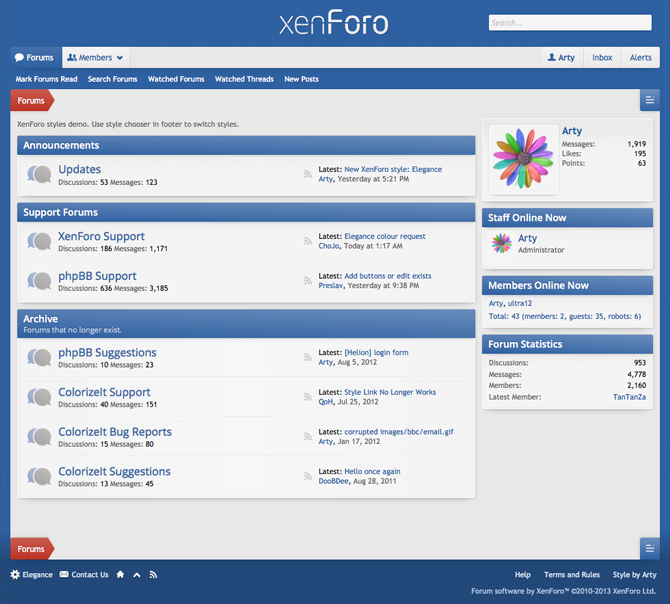670x604 pixels.
Task: Click the xenForo logo in the header
Action: [x=334, y=22]
